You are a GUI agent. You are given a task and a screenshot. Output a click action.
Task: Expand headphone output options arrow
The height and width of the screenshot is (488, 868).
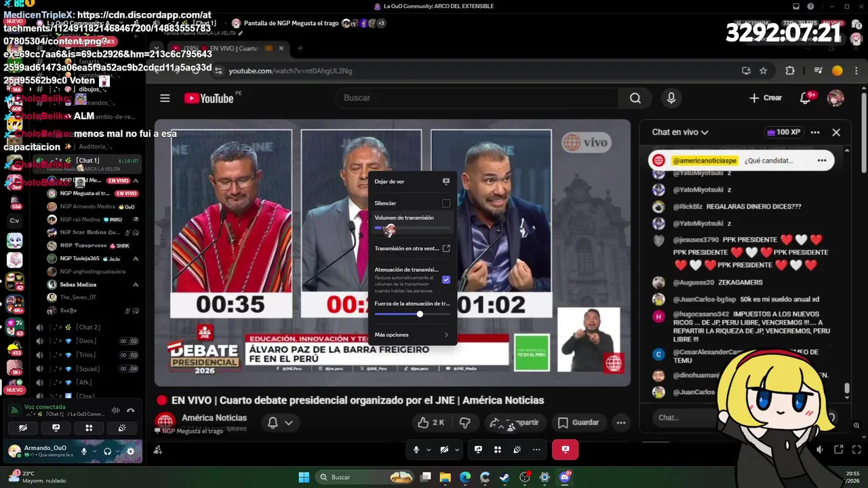tap(118, 451)
